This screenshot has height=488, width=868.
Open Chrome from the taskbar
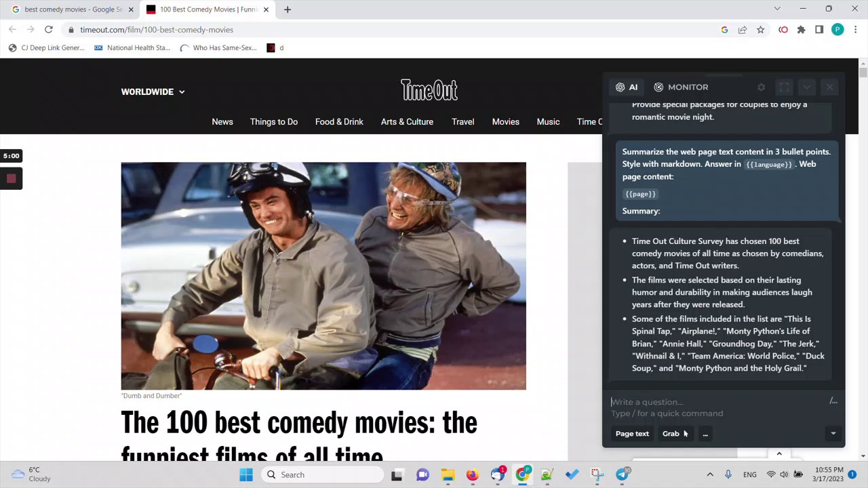pyautogui.click(x=522, y=475)
